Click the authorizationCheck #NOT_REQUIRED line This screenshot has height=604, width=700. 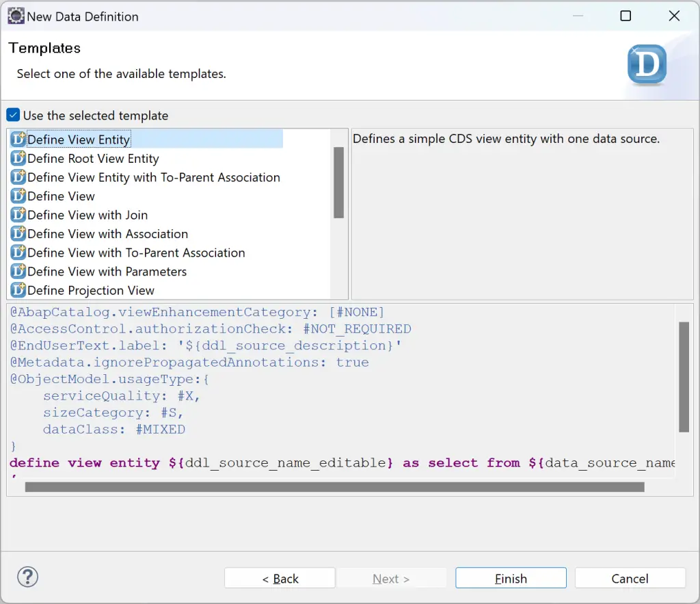coord(211,329)
